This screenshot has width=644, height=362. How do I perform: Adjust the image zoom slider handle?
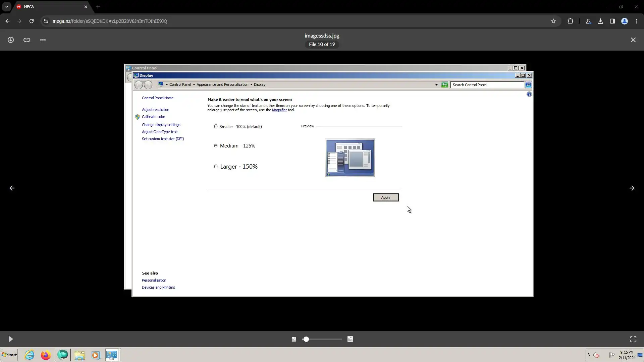click(x=306, y=339)
